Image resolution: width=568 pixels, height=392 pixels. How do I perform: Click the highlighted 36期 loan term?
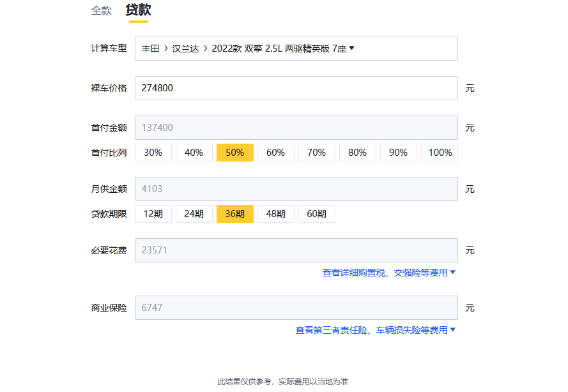[x=235, y=214]
